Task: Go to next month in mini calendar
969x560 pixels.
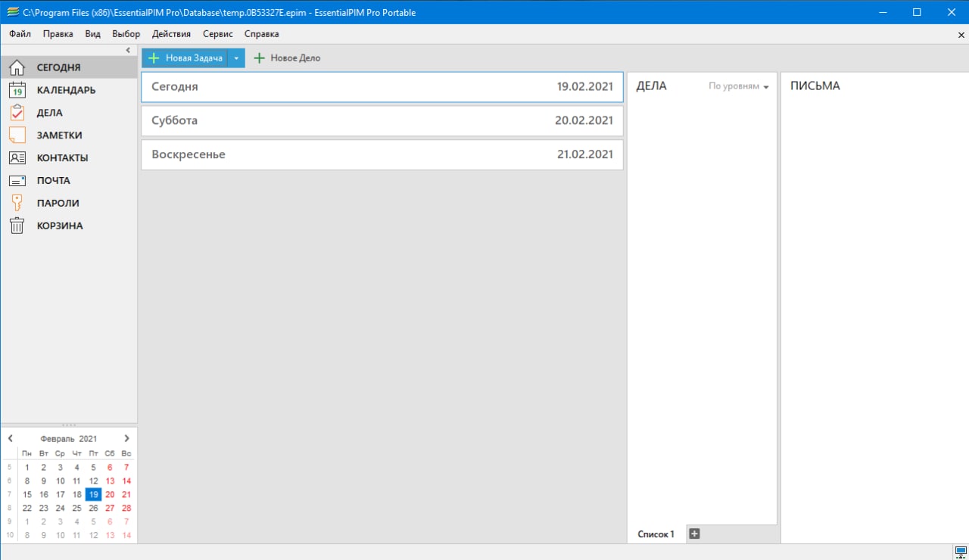Action: coord(126,438)
